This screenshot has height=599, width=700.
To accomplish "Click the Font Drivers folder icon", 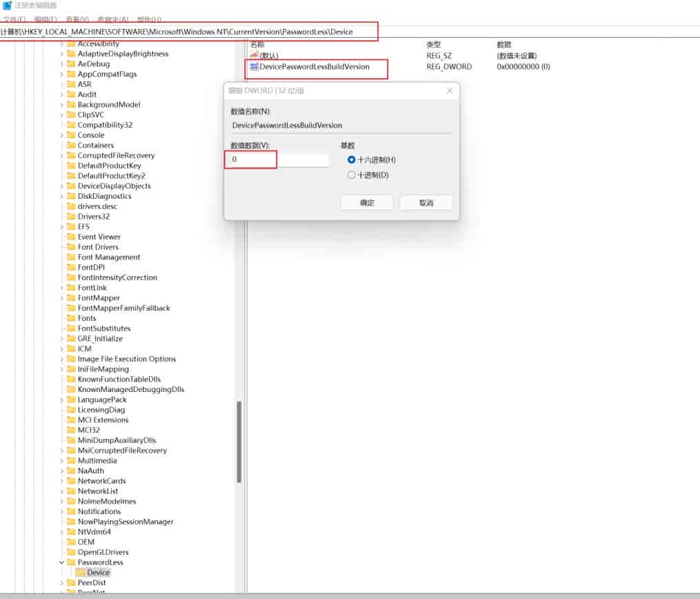I will [x=71, y=247].
